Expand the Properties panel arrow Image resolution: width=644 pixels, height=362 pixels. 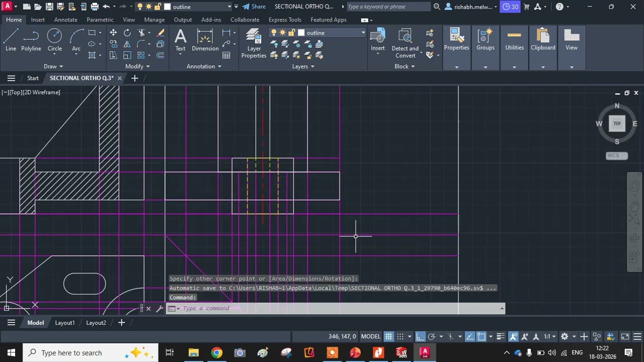(456, 67)
